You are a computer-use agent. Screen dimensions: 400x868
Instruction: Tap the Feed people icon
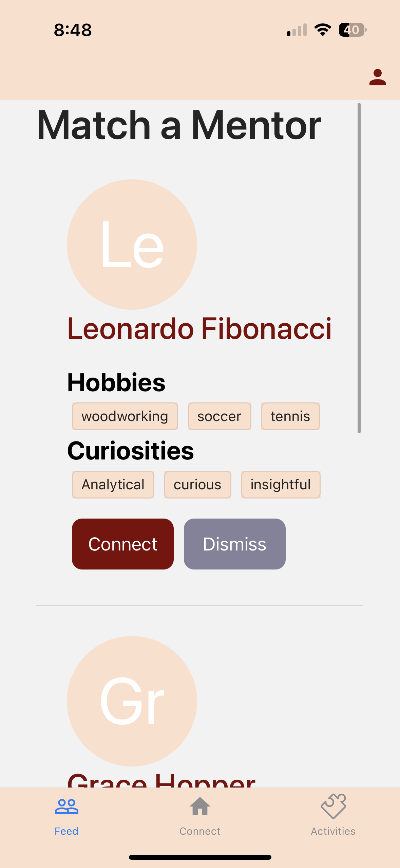[66, 807]
